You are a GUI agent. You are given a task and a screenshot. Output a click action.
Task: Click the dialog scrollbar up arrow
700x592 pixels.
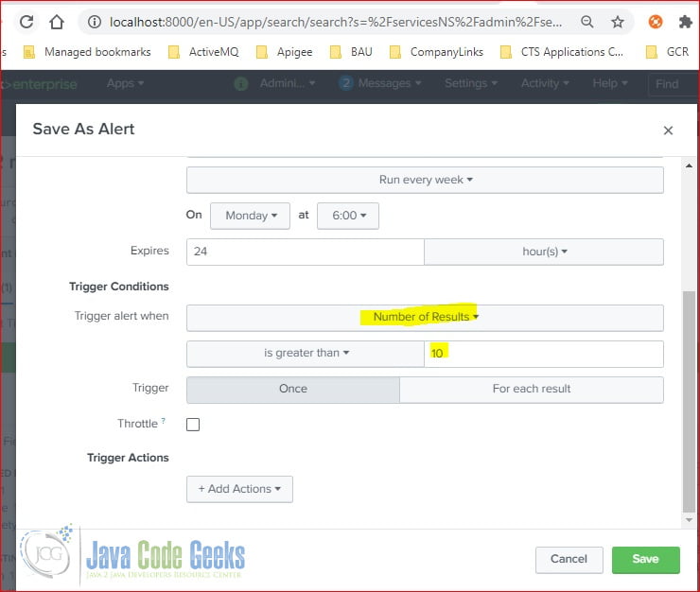(x=689, y=165)
